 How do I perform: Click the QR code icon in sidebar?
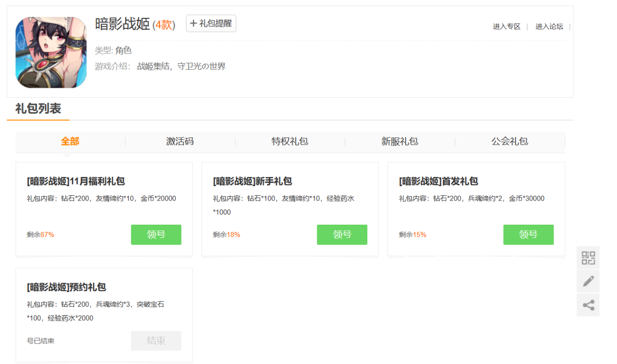tap(588, 258)
